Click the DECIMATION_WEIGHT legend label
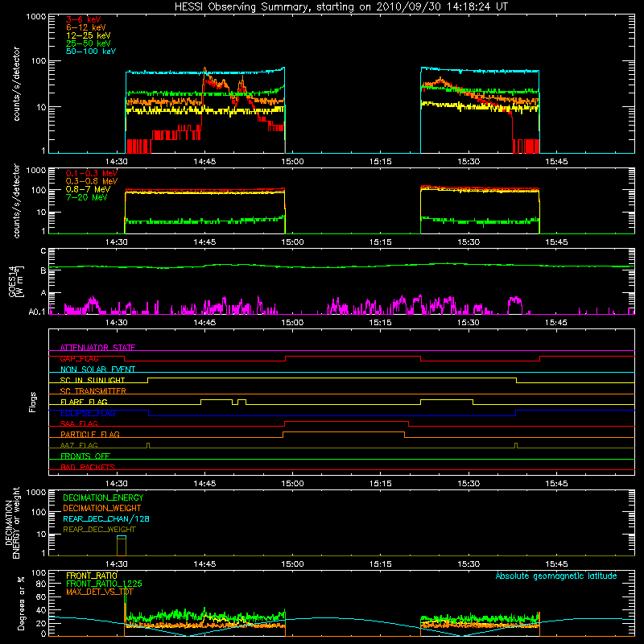 (102, 508)
